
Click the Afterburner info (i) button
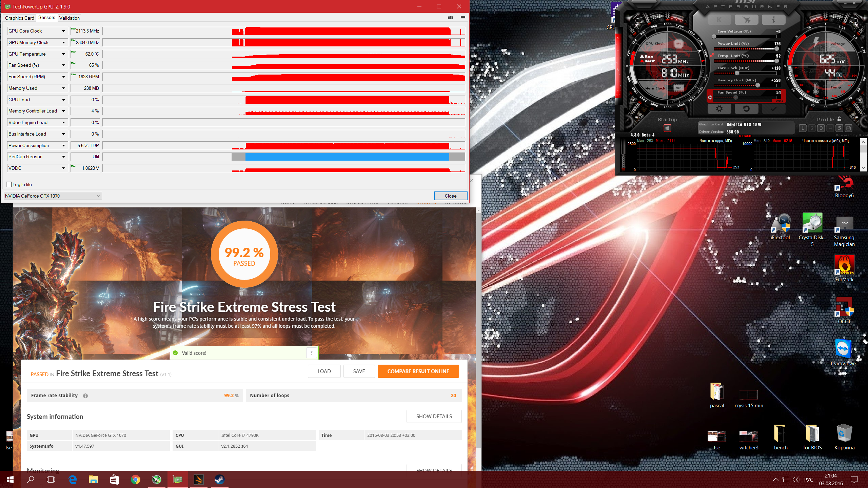(773, 20)
